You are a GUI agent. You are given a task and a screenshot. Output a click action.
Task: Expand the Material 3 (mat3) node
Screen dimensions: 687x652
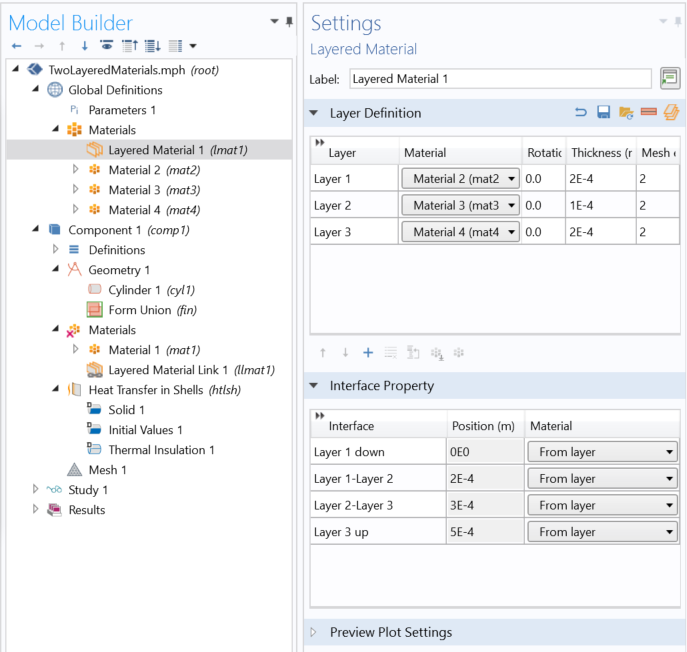75,189
